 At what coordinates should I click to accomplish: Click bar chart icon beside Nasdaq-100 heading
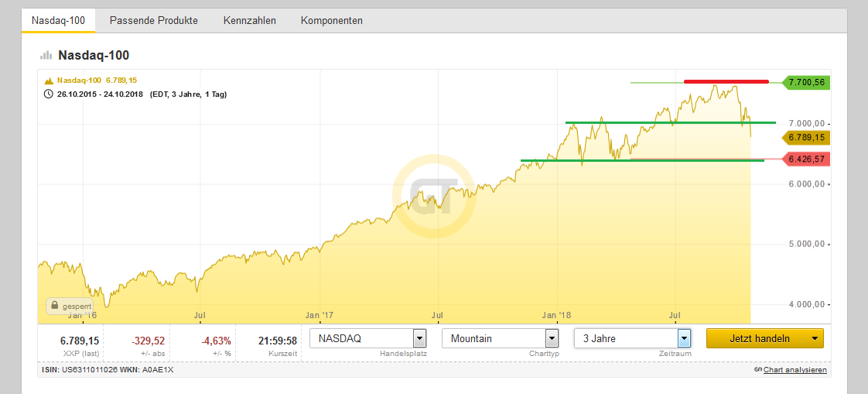click(x=46, y=56)
